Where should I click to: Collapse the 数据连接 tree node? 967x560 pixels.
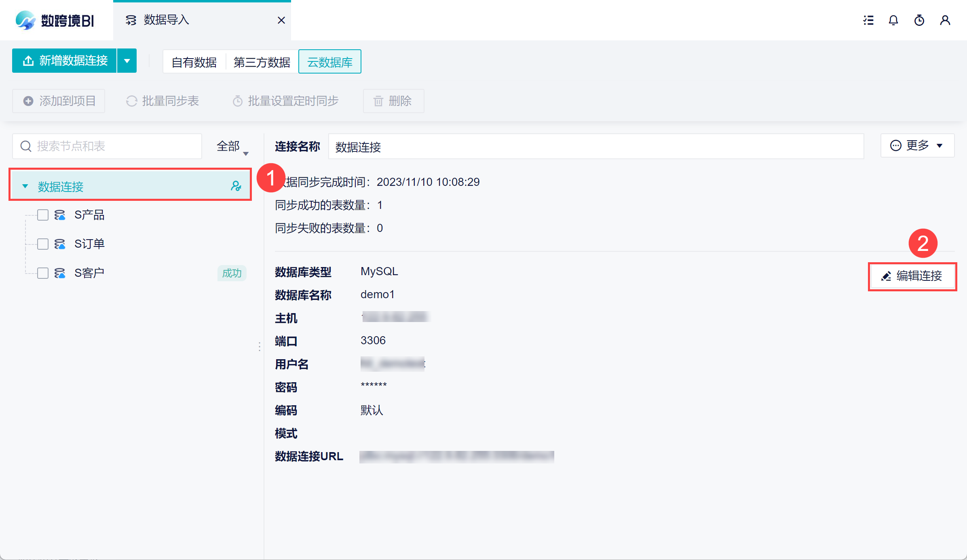[25, 186]
